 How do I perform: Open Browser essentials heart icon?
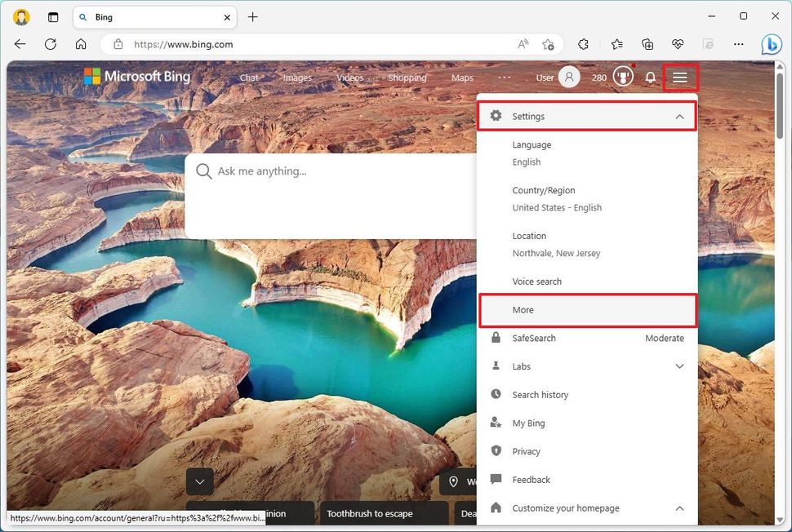(x=678, y=44)
